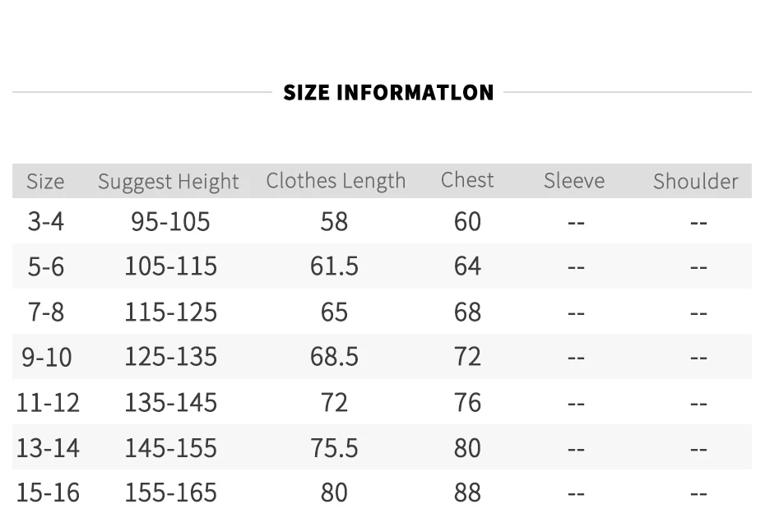The height and width of the screenshot is (532, 765).
Task: Click the Shoulder column header
Action: 695,182
